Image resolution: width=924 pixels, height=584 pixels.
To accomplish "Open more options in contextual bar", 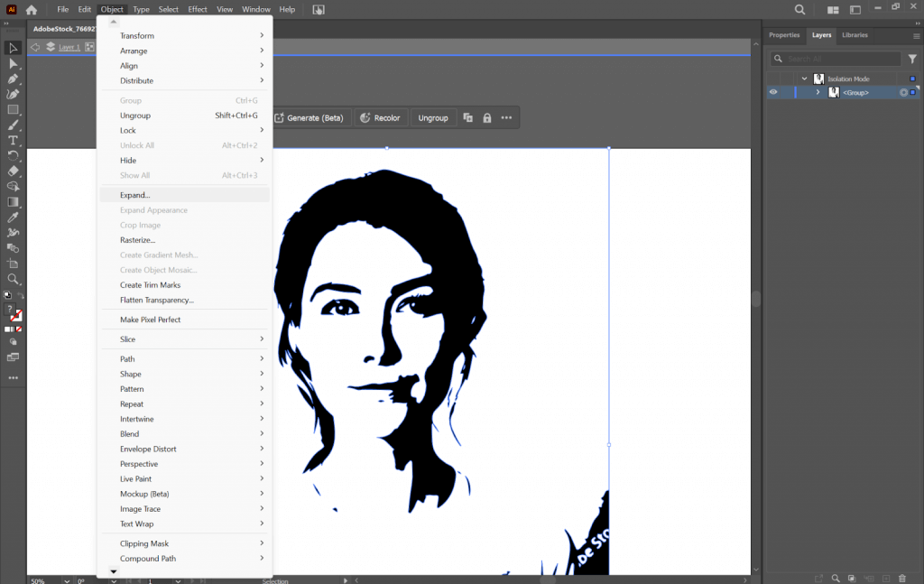I will tap(506, 118).
